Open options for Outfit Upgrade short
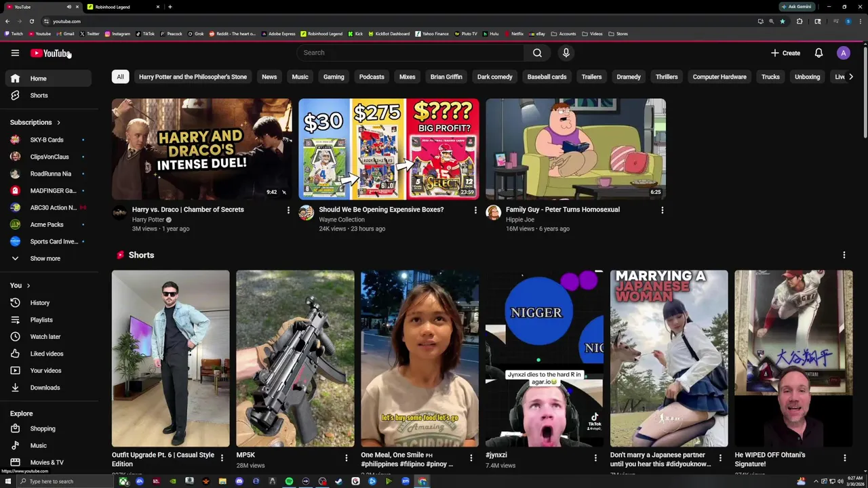This screenshot has width=868, height=488. [222, 458]
